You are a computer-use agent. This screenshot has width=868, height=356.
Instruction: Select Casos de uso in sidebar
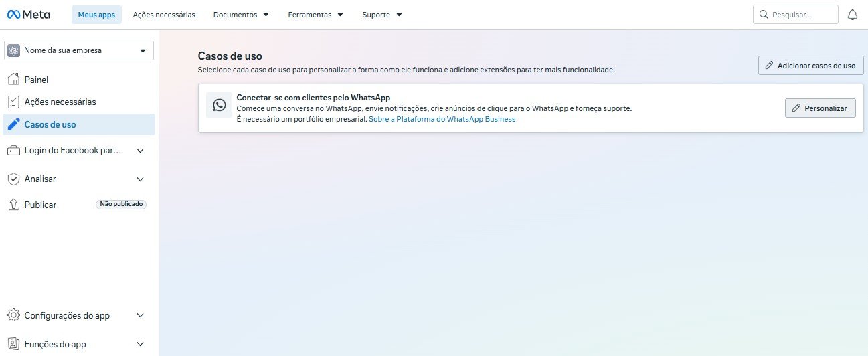(x=79, y=124)
